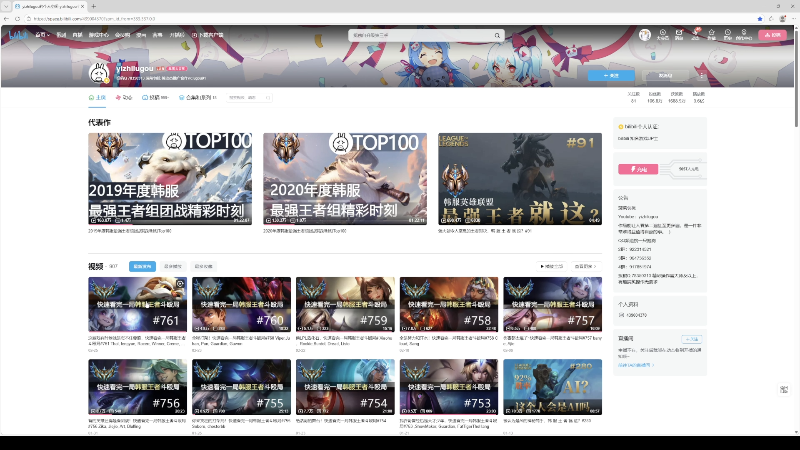Open the messages envelope icon
Viewport: 800px width, 450px height.
(x=679, y=35)
